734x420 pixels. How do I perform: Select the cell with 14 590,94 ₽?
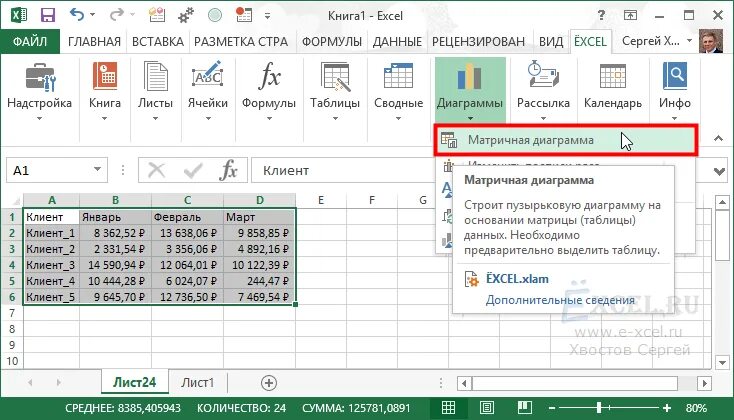point(115,265)
